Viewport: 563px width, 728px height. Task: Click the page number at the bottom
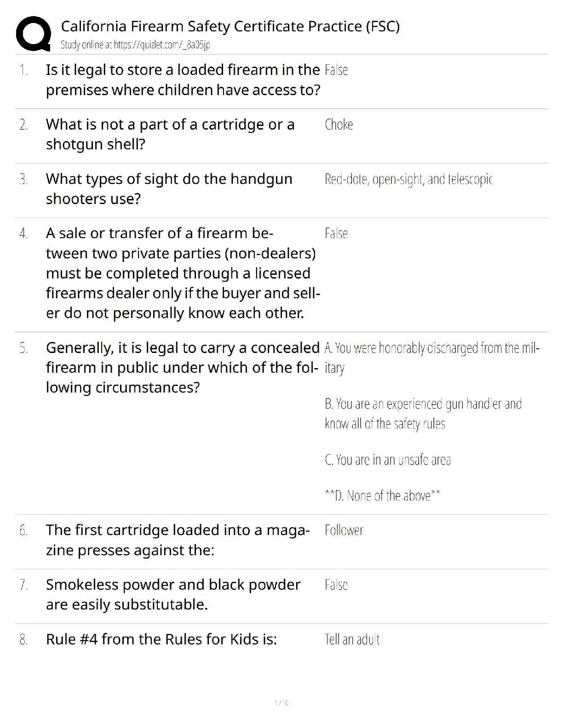point(281,702)
